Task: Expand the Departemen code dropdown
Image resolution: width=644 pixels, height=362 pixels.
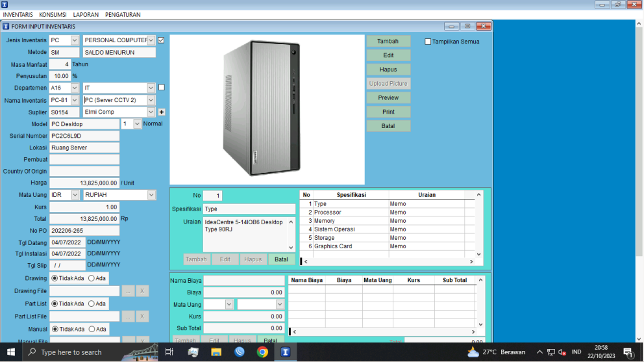Action: 75,88
